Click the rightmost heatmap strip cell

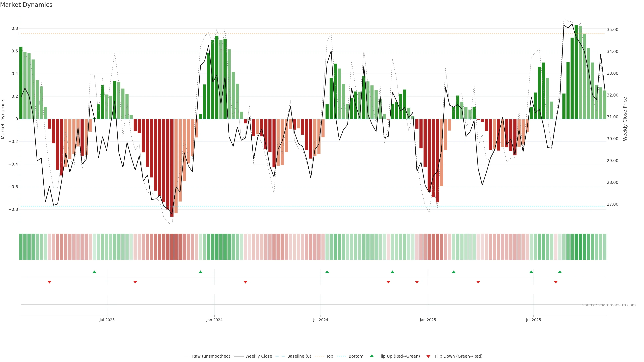tap(604, 247)
